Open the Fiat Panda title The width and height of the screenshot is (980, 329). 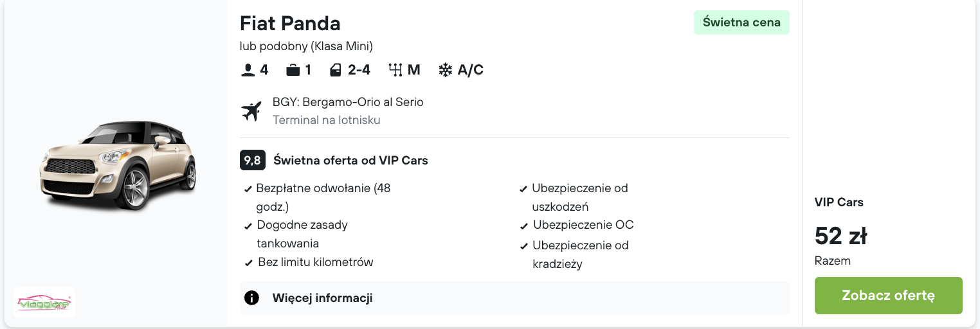[x=290, y=24]
